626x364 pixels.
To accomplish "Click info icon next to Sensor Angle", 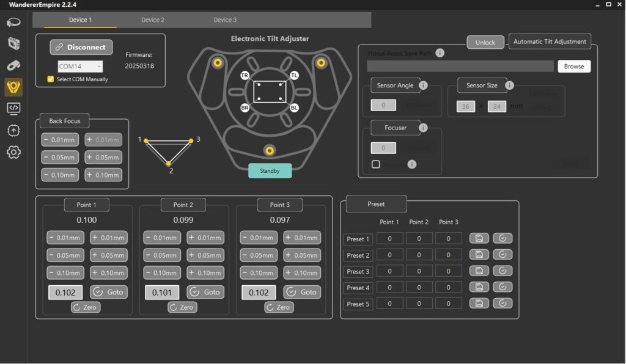I will coord(423,86).
